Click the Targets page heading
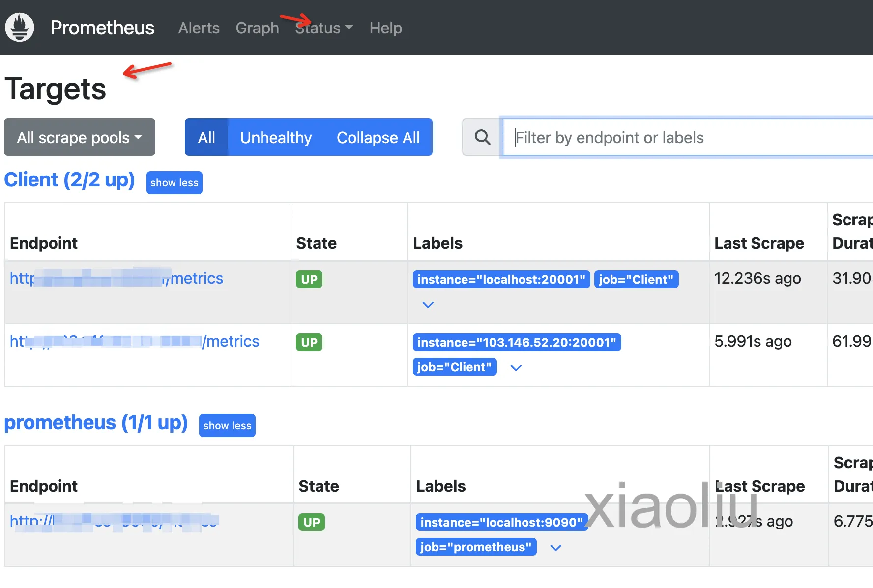The width and height of the screenshot is (873, 588). (x=55, y=89)
